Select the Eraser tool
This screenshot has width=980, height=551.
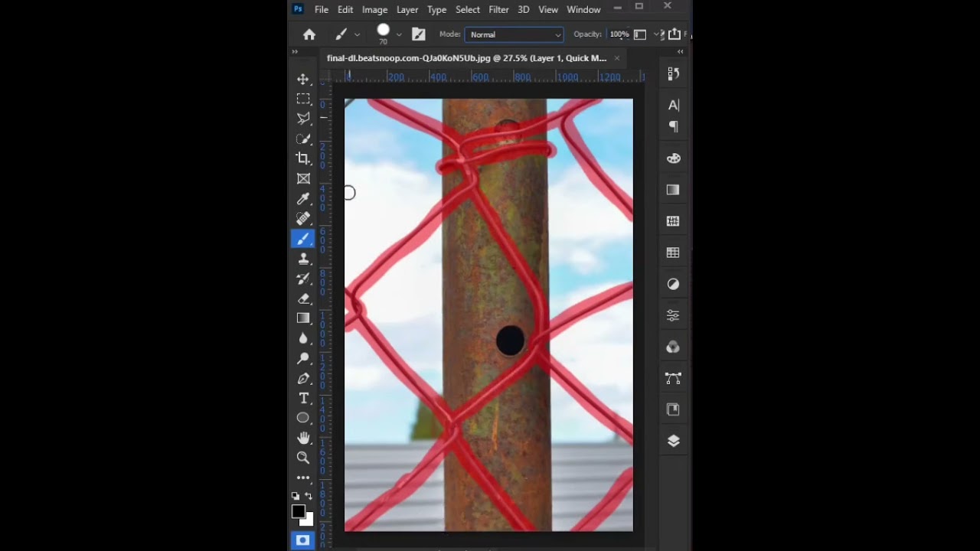point(303,298)
